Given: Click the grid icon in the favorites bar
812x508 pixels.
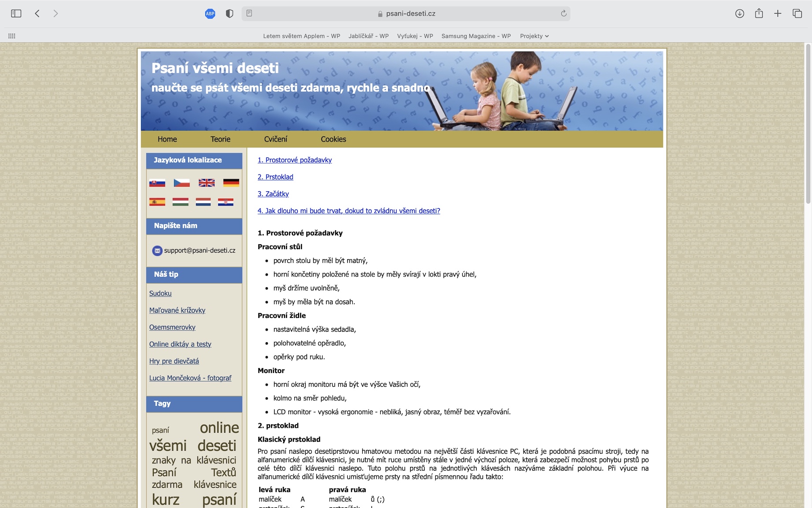Looking at the screenshot, I should coord(12,36).
